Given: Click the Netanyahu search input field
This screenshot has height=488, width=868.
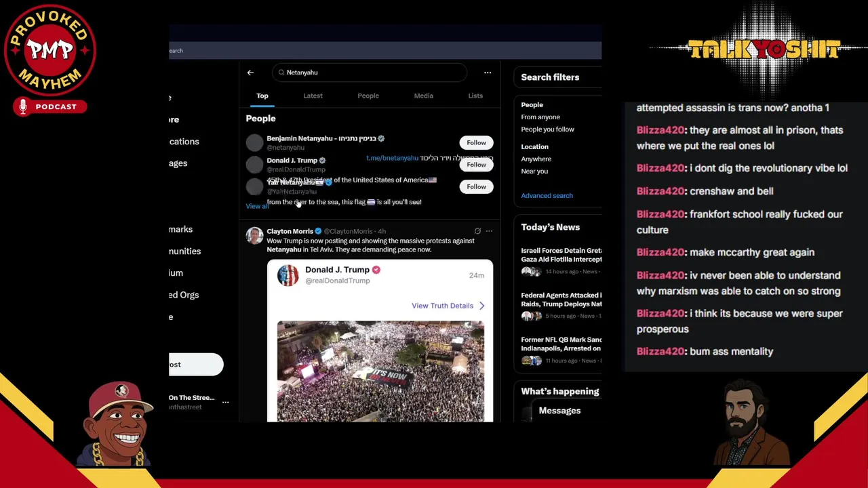Looking at the screenshot, I should [x=370, y=73].
